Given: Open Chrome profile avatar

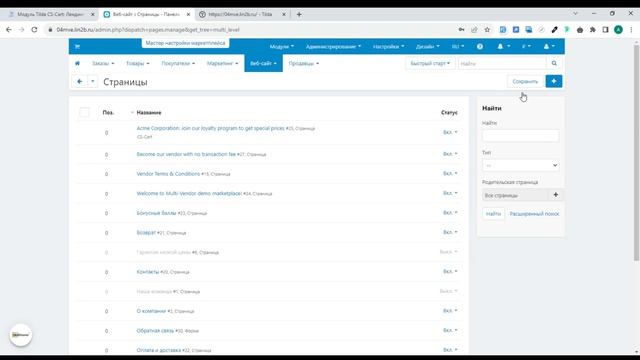Looking at the screenshot, I should (x=618, y=29).
